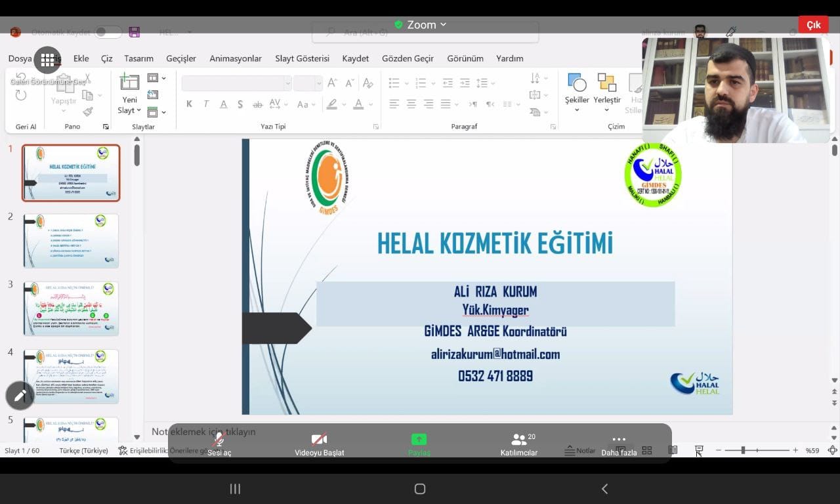Click the text highlight color pen swatch
This screenshot has height=504, width=840.
332,104
